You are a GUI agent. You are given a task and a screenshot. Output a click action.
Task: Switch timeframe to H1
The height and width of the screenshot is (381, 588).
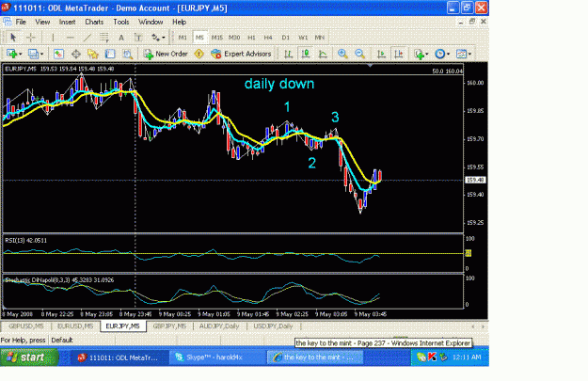(251, 38)
